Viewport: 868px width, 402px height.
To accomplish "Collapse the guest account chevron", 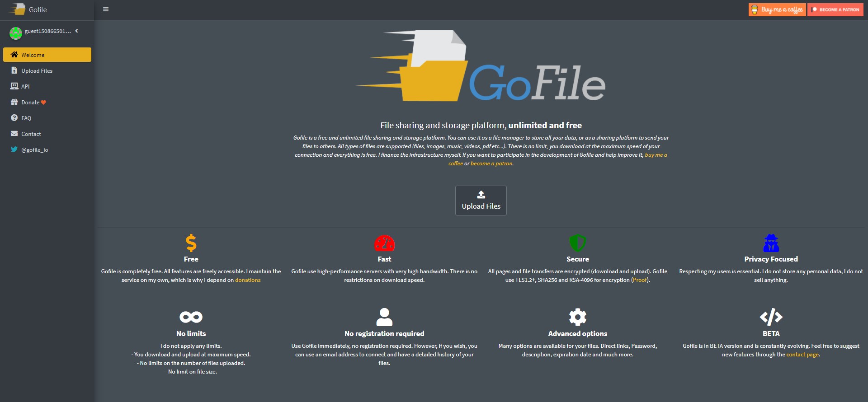I will (76, 31).
